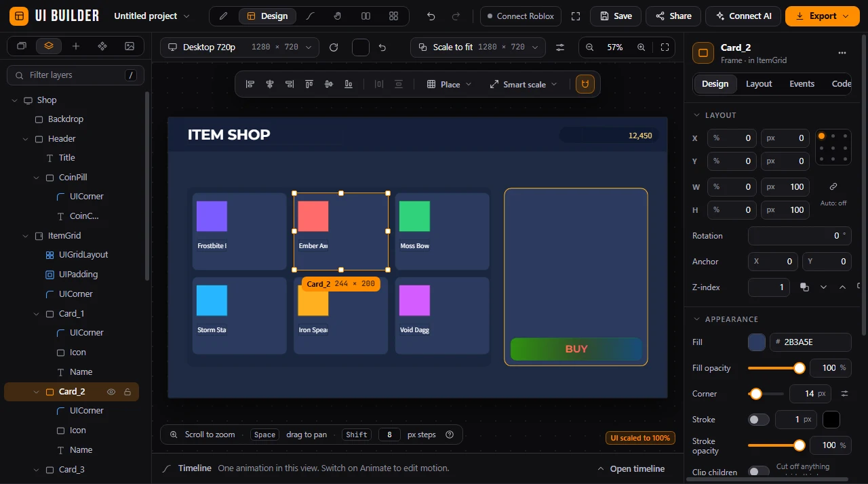Reset canvas background with revert arrow
Viewport: 868px width, 484px height.
382,47
